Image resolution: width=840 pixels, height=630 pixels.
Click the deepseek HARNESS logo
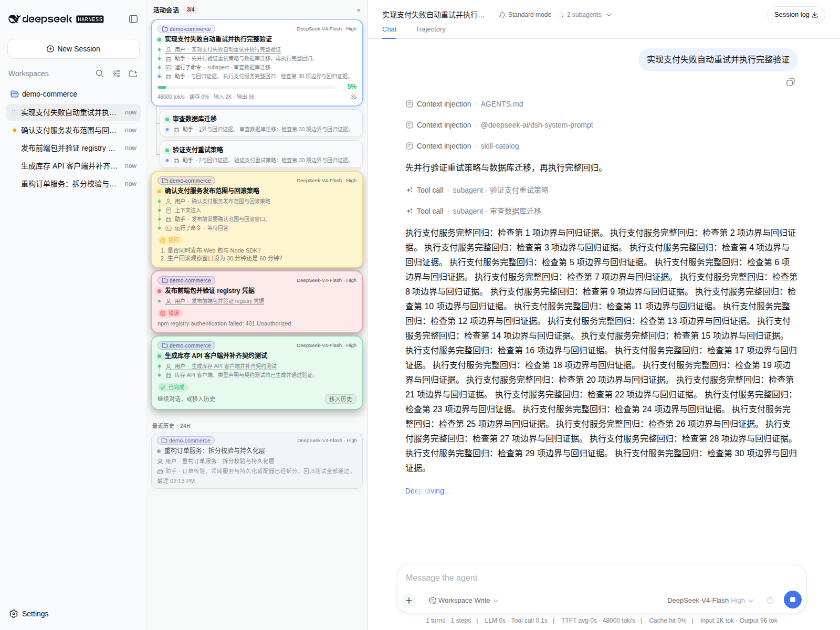point(56,19)
